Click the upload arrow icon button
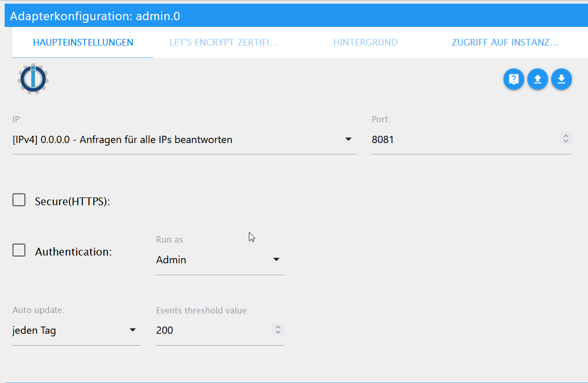The image size is (588, 383). point(537,79)
